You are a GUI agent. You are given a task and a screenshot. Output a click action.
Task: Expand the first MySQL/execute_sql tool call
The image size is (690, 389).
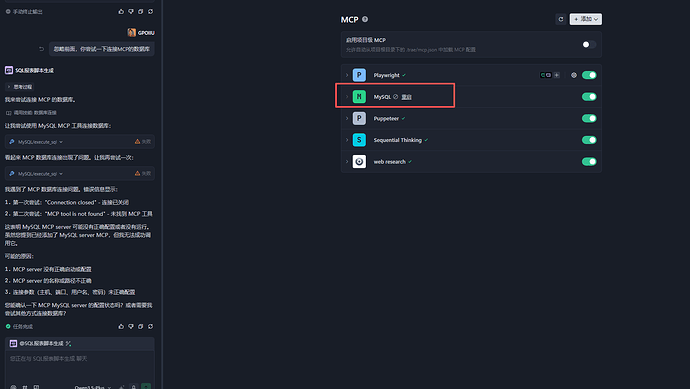(x=80, y=142)
